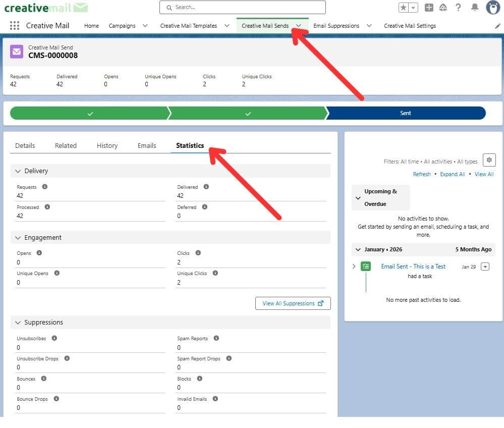The height and width of the screenshot is (428, 504).
Task: Switch to the History tab
Action: tap(107, 146)
